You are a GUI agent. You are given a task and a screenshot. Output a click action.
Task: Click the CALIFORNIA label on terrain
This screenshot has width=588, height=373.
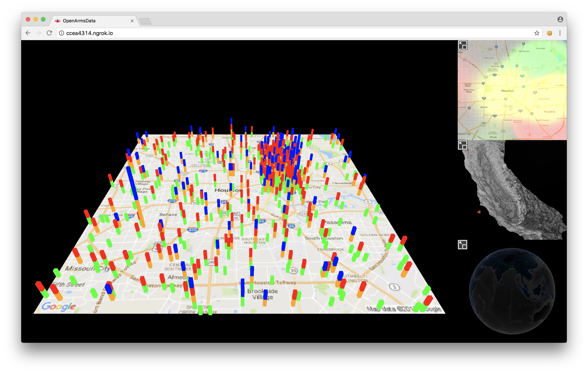point(507,202)
